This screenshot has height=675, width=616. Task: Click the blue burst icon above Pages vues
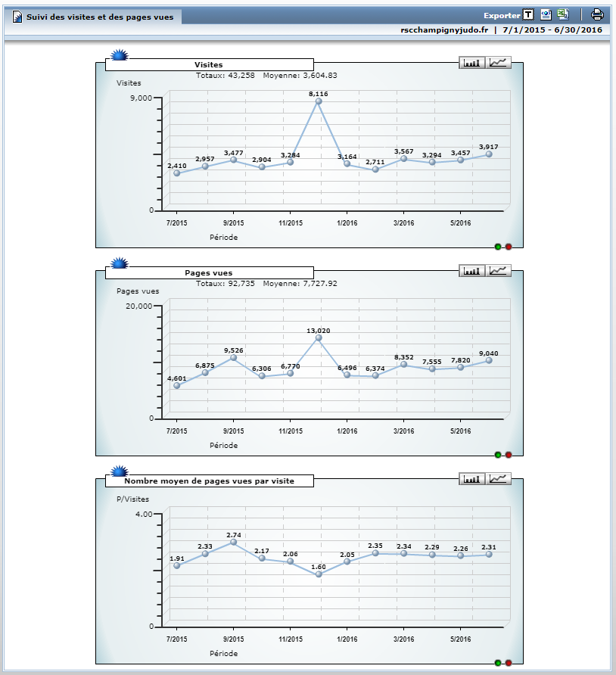point(120,263)
